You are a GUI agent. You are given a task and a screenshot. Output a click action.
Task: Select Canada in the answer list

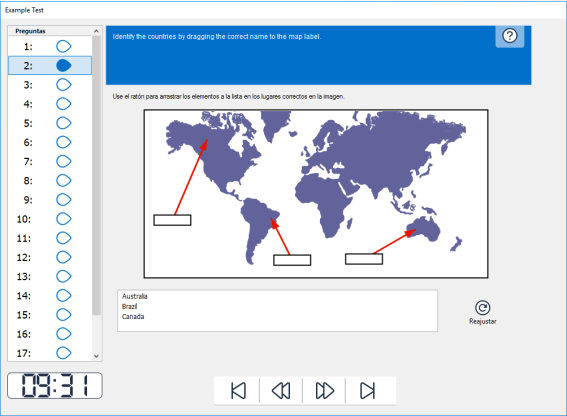[133, 317]
